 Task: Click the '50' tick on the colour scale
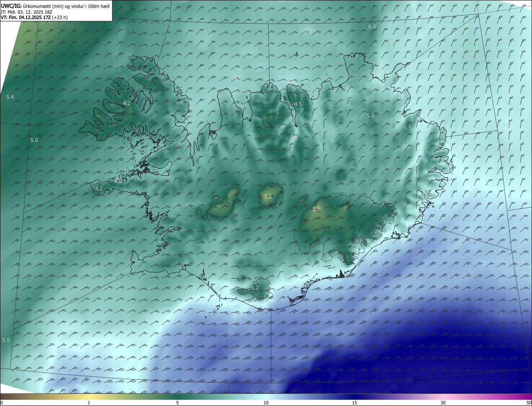(x=529, y=403)
